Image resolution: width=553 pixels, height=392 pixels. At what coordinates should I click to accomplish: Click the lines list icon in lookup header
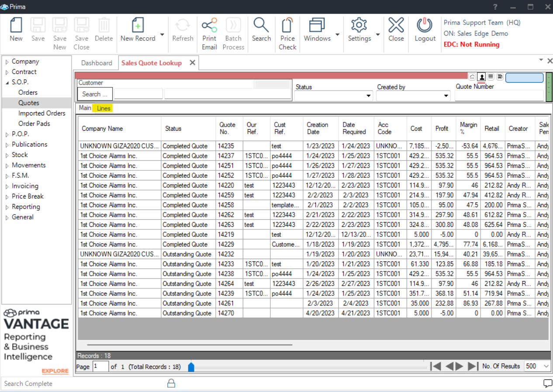pos(491,77)
